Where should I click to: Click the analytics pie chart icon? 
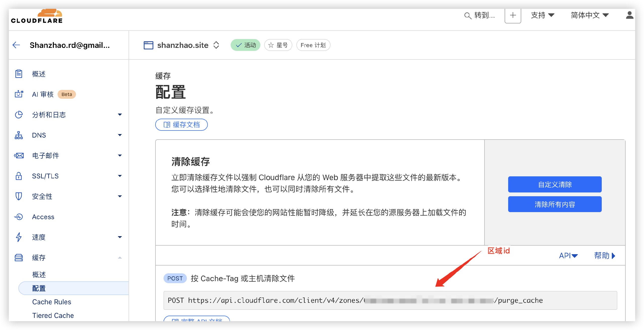[19, 115]
